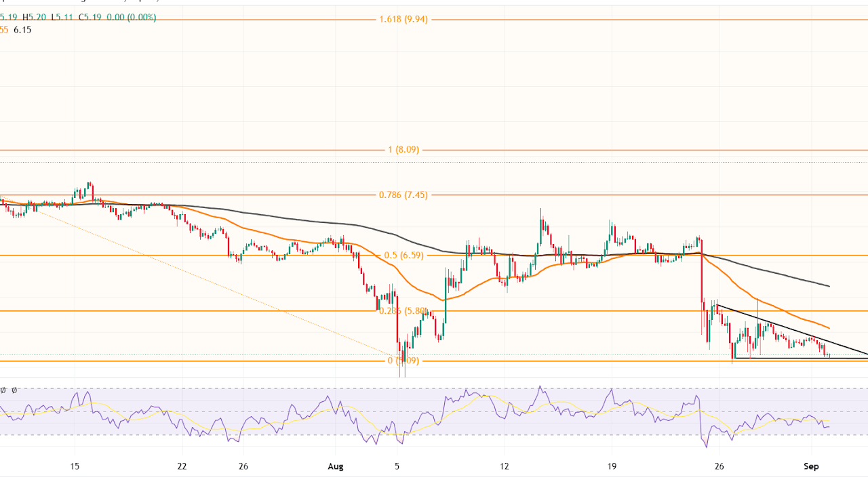Click the 0.00 (0.00%) change value

[133, 17]
